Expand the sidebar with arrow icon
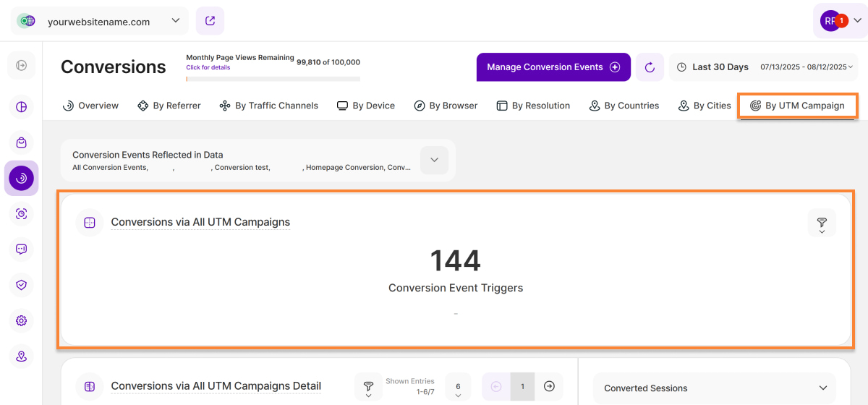Image resolution: width=868 pixels, height=405 pixels. tap(22, 66)
